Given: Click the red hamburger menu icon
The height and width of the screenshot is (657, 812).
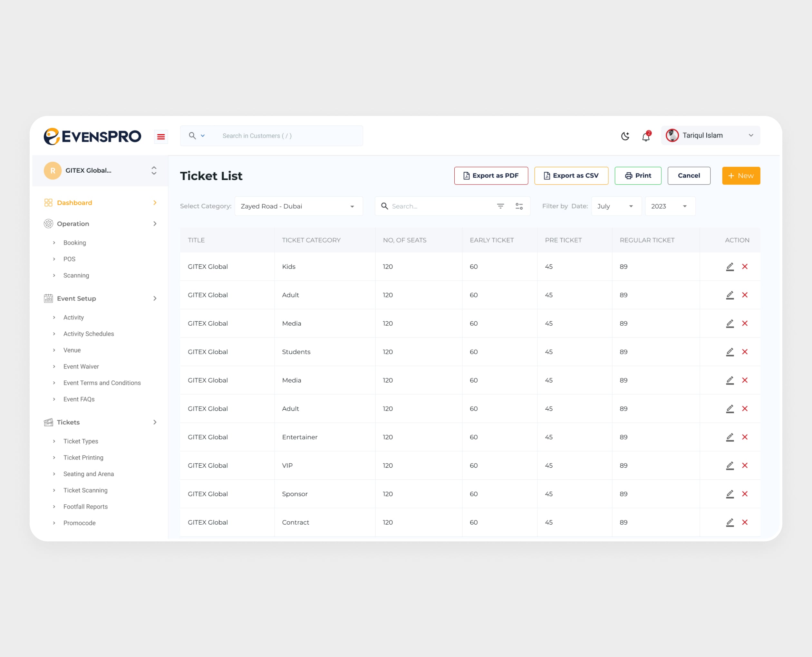Looking at the screenshot, I should (x=161, y=137).
